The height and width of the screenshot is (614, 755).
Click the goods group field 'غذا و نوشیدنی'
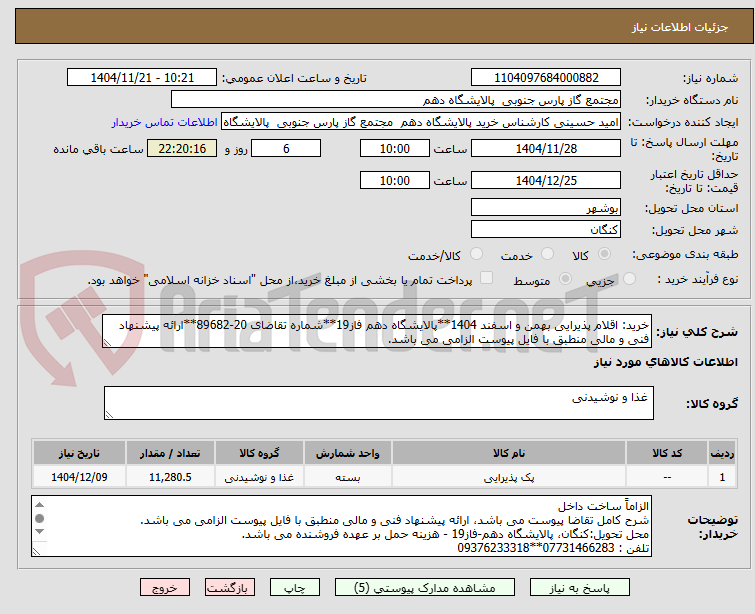pos(379,403)
